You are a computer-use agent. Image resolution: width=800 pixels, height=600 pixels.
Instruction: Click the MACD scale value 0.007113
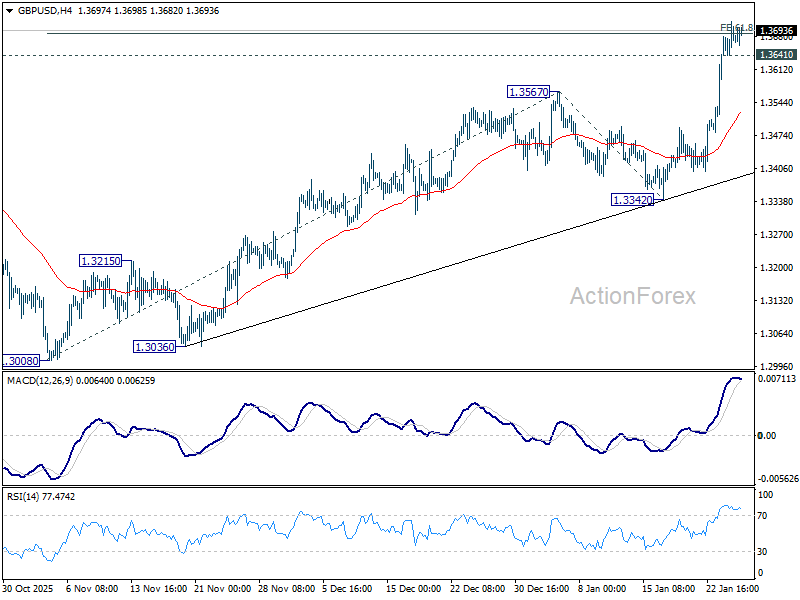[x=777, y=379]
